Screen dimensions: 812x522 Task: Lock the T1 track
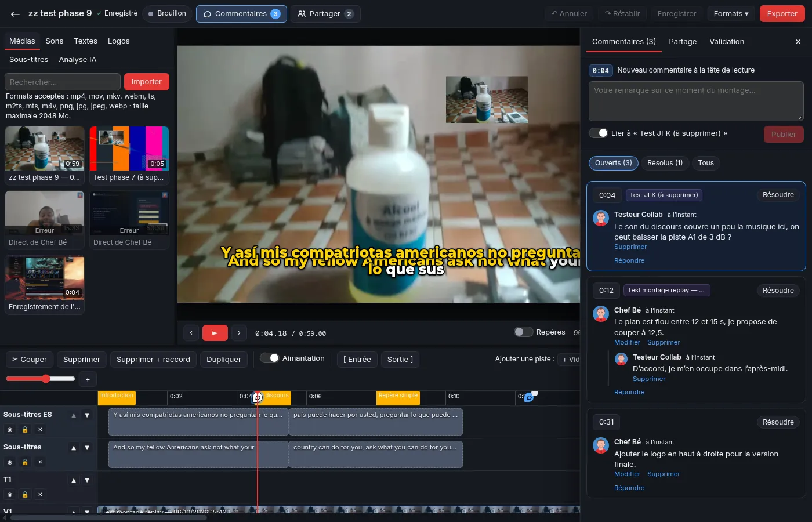point(25,495)
